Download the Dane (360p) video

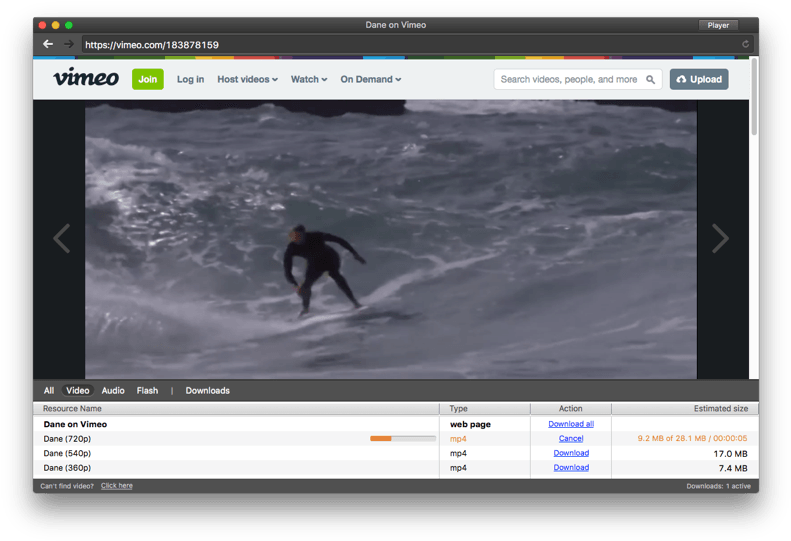point(571,468)
